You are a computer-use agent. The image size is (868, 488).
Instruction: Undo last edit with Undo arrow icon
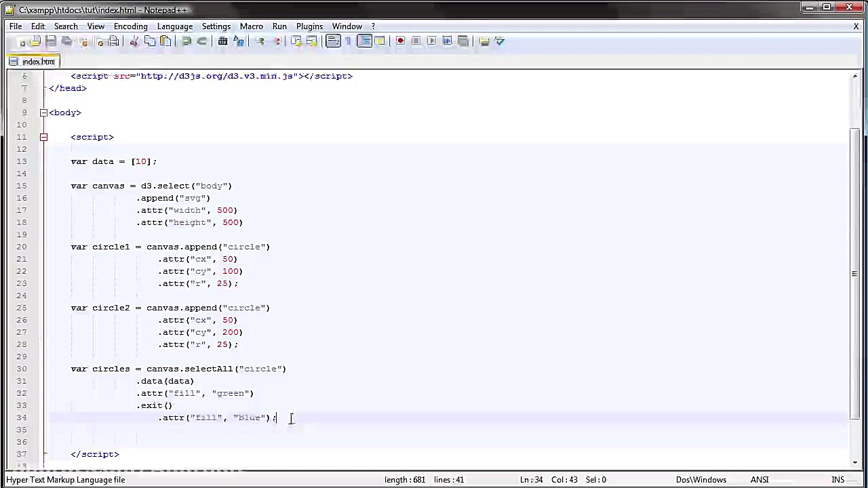click(x=186, y=41)
